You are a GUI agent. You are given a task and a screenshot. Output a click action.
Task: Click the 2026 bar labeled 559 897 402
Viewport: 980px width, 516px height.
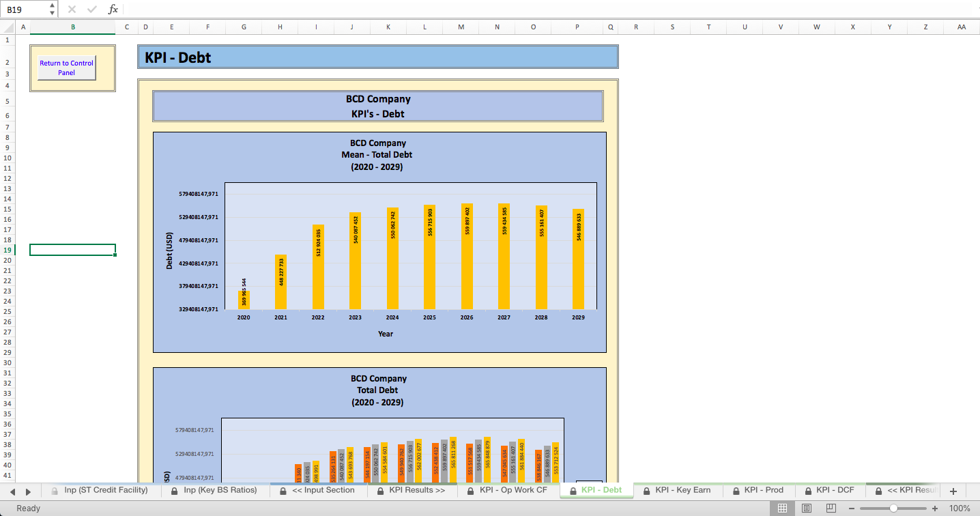467,256
